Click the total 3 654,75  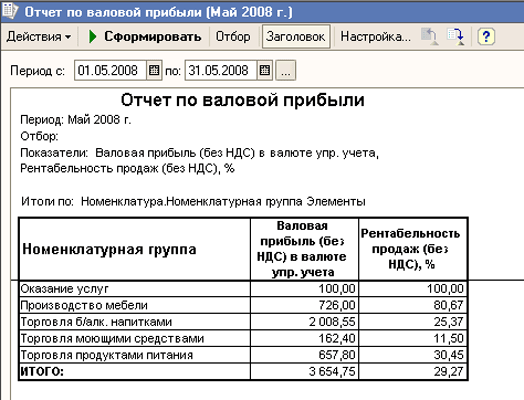click(x=332, y=372)
